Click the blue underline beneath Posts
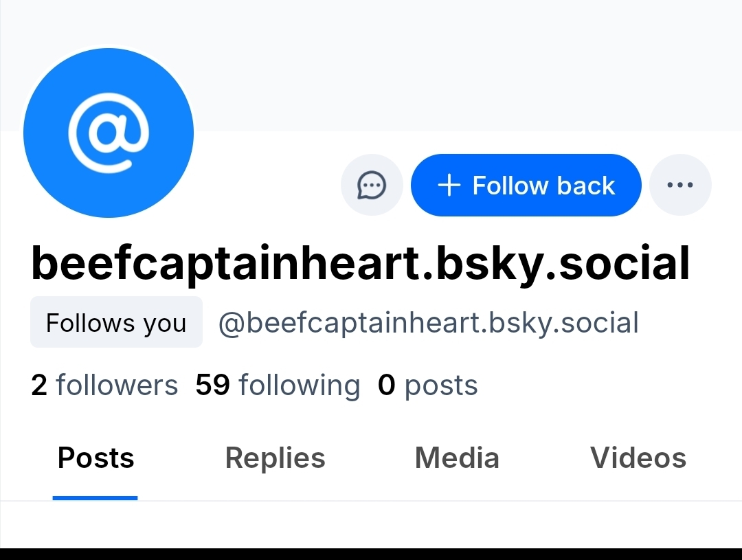 (95, 497)
